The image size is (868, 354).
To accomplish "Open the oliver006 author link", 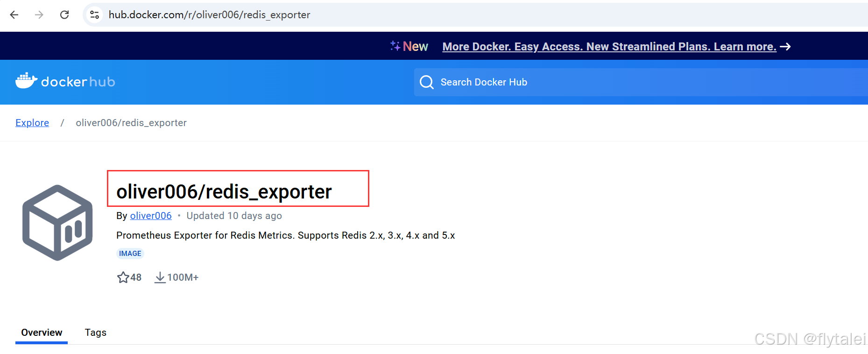I will tap(151, 216).
